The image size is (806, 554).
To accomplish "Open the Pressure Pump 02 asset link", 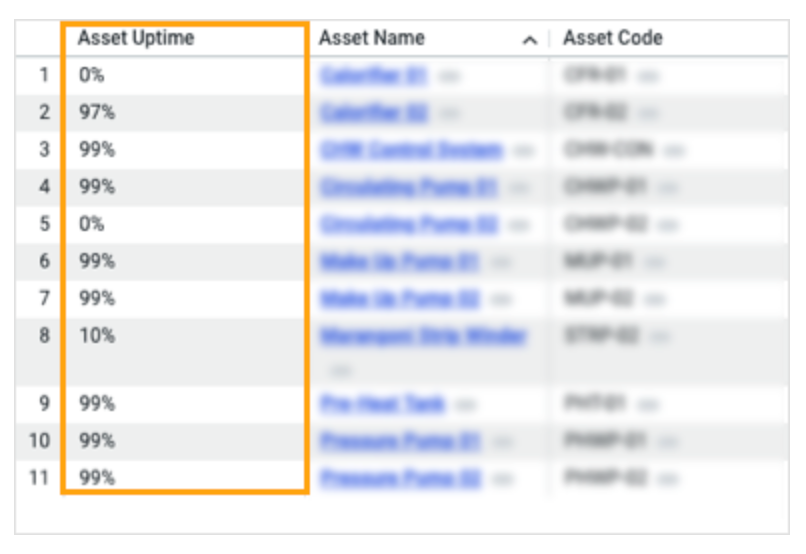I will [x=400, y=478].
